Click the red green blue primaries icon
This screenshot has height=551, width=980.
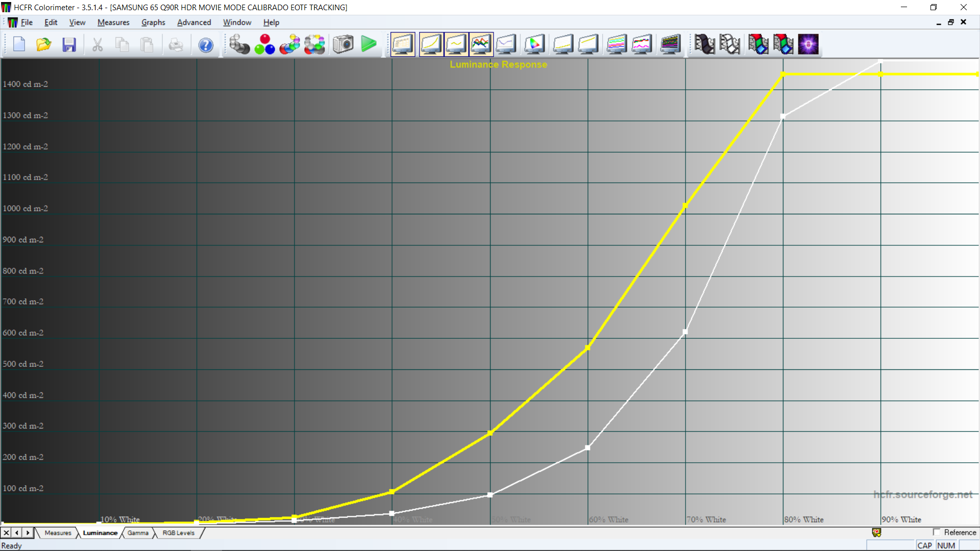click(x=264, y=44)
